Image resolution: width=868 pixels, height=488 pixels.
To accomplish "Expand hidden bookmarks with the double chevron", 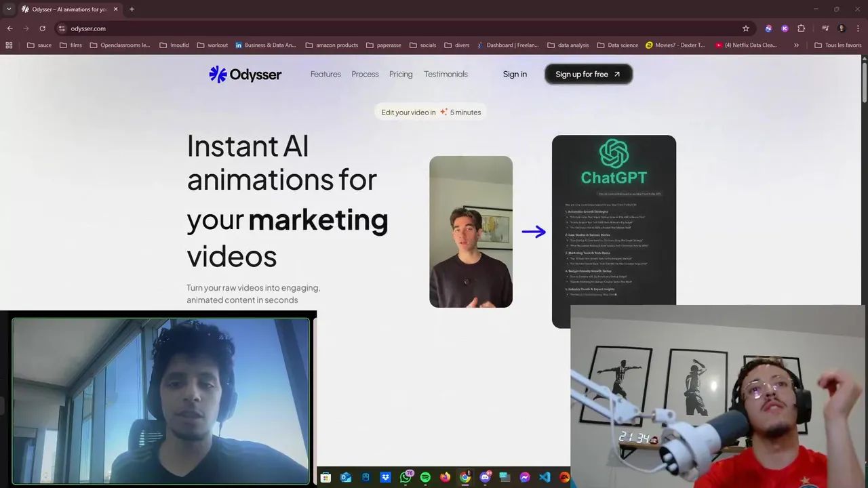I will [x=796, y=45].
